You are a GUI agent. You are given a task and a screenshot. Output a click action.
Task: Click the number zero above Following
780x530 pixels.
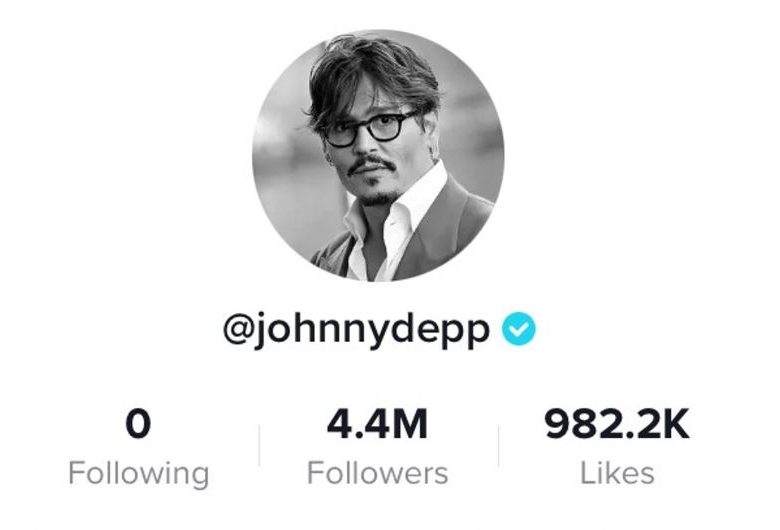click(x=138, y=424)
